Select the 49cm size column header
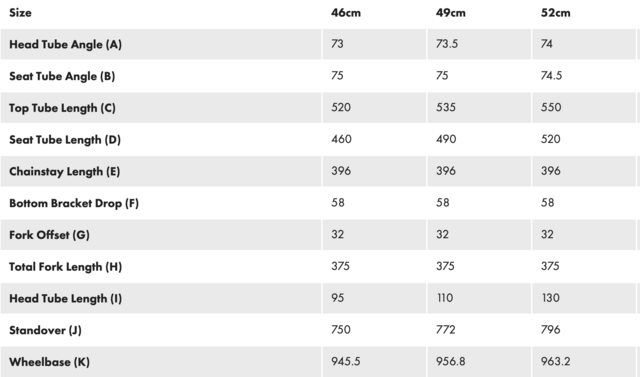The height and width of the screenshot is (377, 640). (x=451, y=13)
